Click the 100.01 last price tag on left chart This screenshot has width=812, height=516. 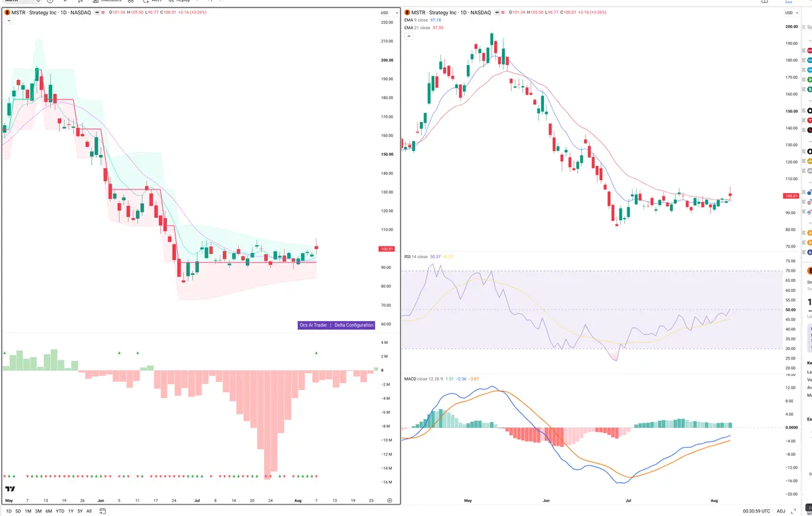tap(387, 249)
